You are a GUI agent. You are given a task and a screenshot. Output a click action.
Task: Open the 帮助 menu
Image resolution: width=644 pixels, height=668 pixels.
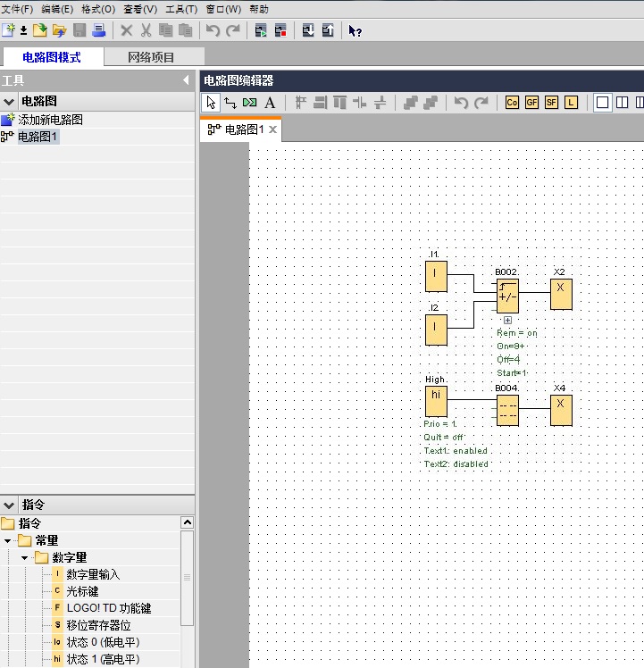pyautogui.click(x=259, y=9)
